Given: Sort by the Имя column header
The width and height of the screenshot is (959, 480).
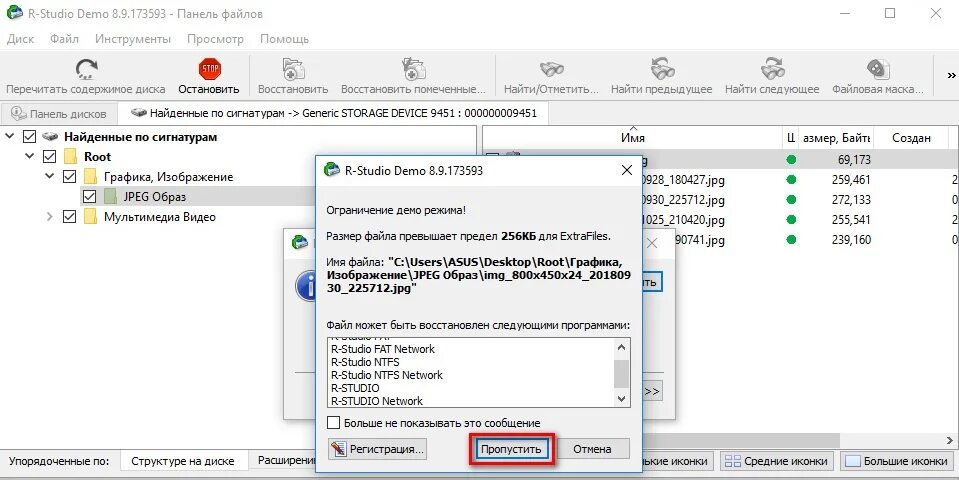Looking at the screenshot, I should [x=632, y=138].
